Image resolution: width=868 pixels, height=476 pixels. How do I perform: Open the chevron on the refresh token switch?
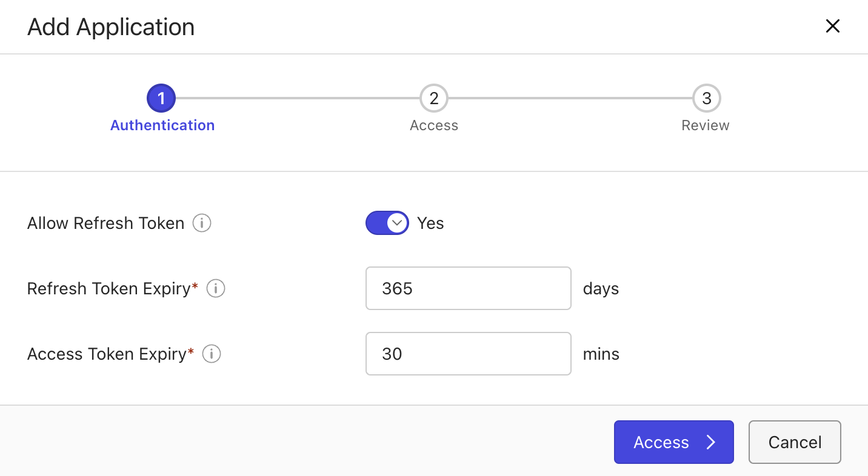pyautogui.click(x=397, y=223)
